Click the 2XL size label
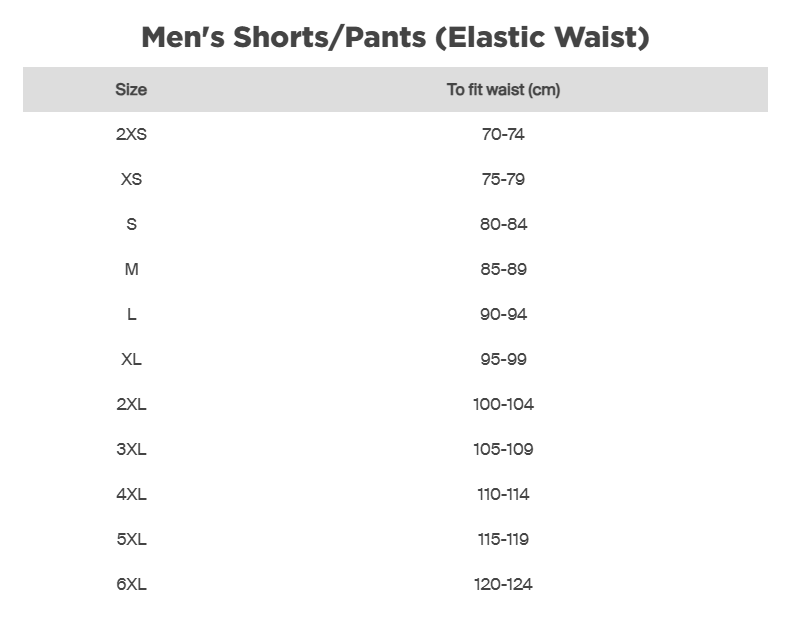 [x=131, y=404]
